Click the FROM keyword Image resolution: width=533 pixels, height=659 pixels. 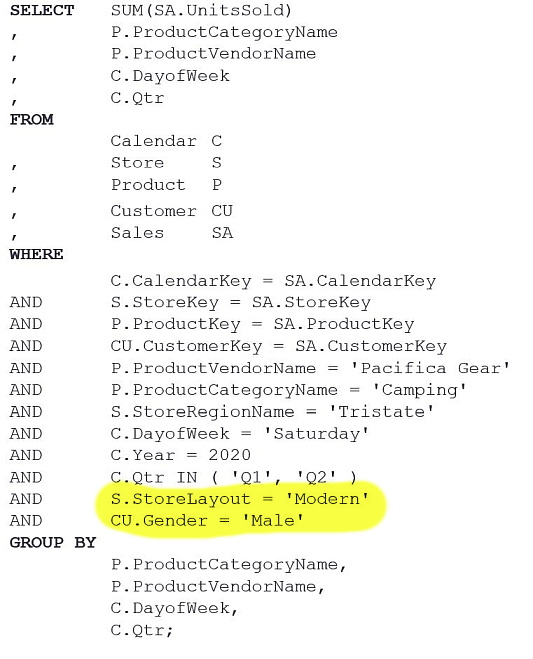click(x=32, y=120)
